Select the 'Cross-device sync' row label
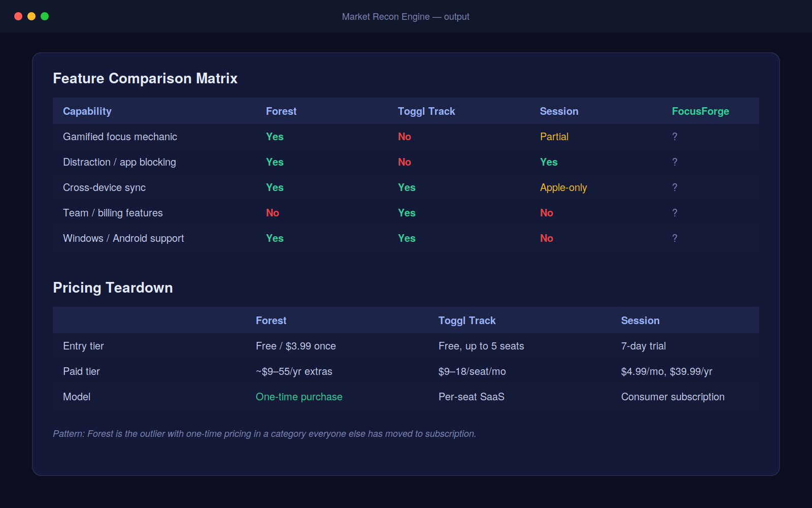 tap(104, 187)
